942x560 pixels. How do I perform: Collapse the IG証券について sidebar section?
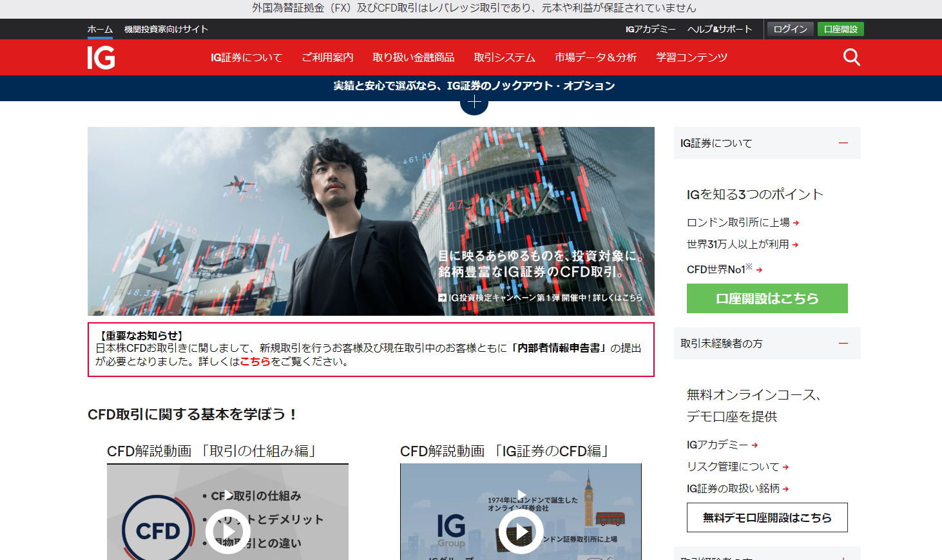coord(843,143)
